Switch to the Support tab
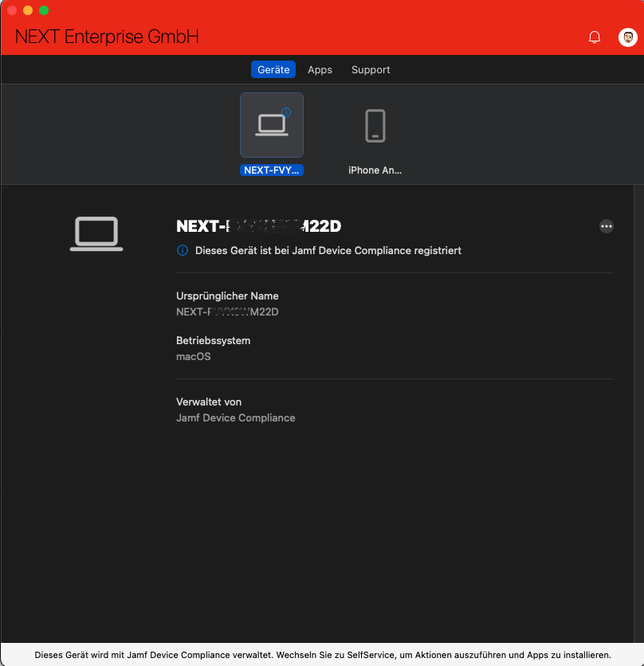The image size is (644, 666). (x=371, y=69)
